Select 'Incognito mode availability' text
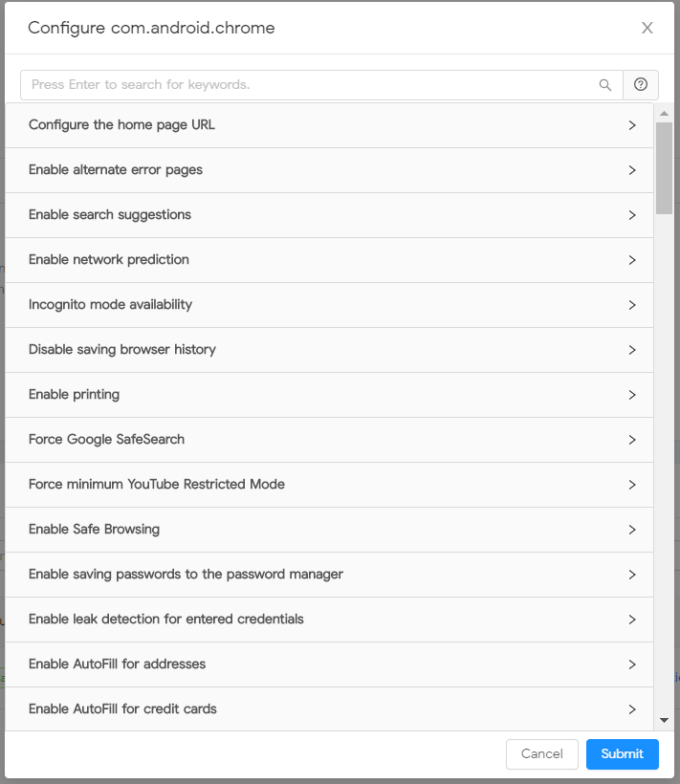 110,304
